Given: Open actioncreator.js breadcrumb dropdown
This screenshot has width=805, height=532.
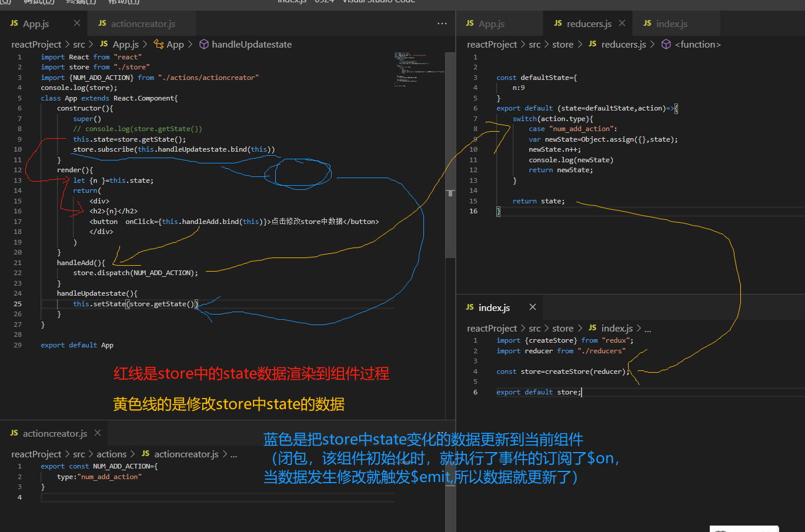Looking at the screenshot, I should [x=186, y=454].
